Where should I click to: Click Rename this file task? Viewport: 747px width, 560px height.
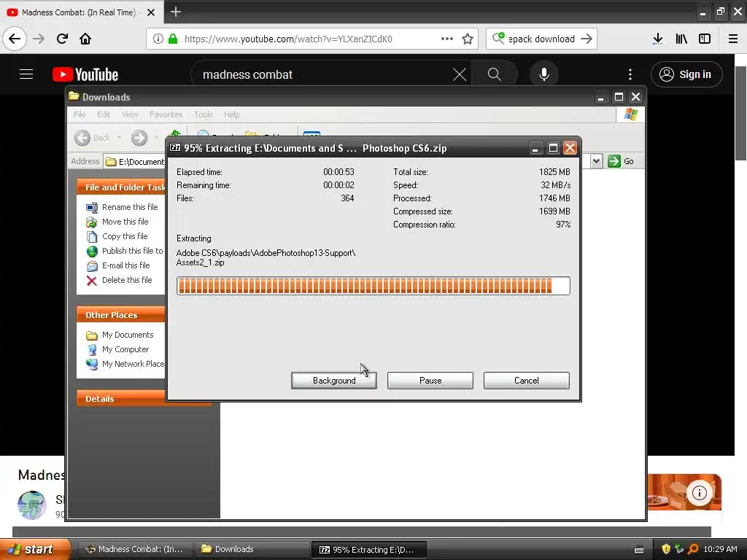(122, 207)
